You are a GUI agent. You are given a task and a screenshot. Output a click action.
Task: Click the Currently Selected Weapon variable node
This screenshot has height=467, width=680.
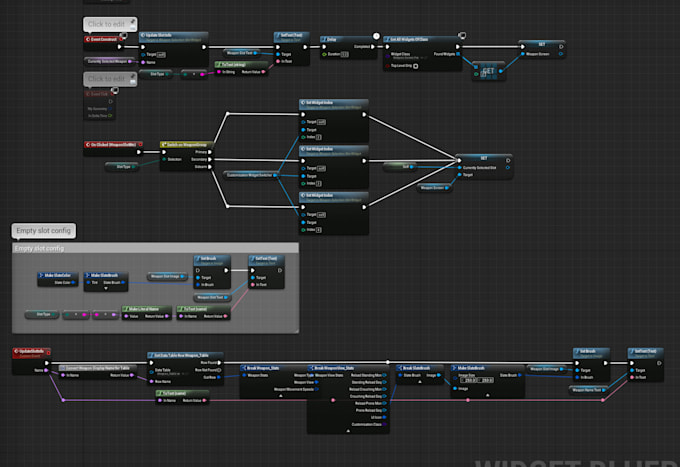109,62
